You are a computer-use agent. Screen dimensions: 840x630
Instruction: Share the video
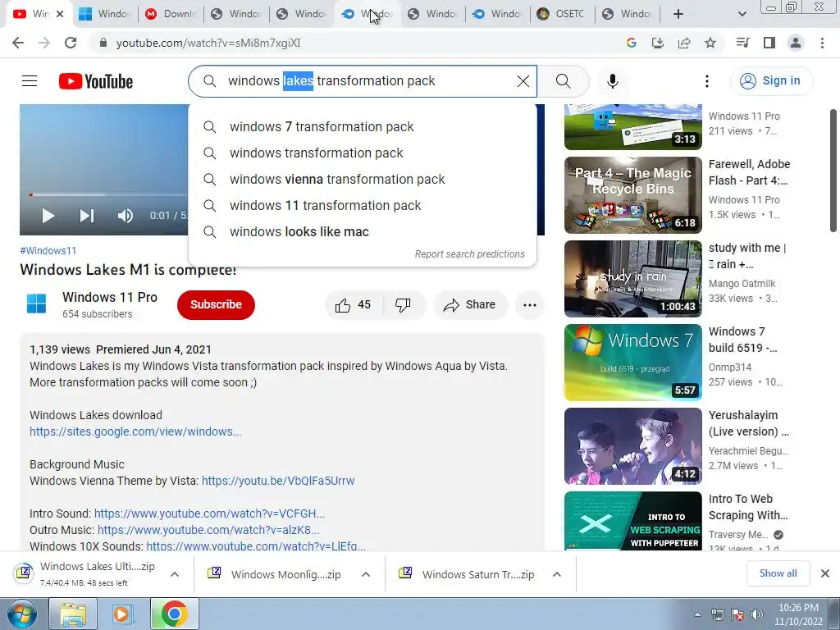pos(470,305)
